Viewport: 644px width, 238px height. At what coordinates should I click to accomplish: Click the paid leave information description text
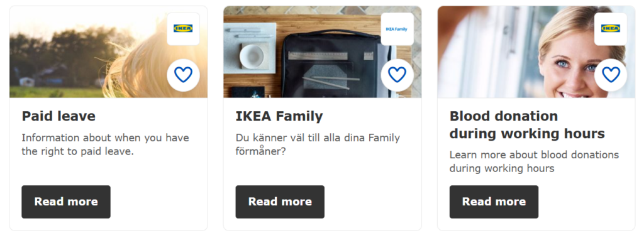[105, 144]
